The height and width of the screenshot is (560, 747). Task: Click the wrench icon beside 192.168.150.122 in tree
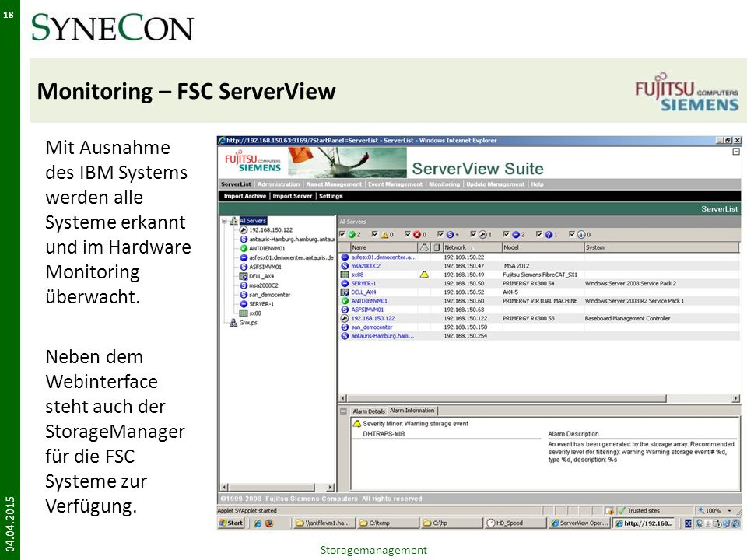[x=244, y=230]
